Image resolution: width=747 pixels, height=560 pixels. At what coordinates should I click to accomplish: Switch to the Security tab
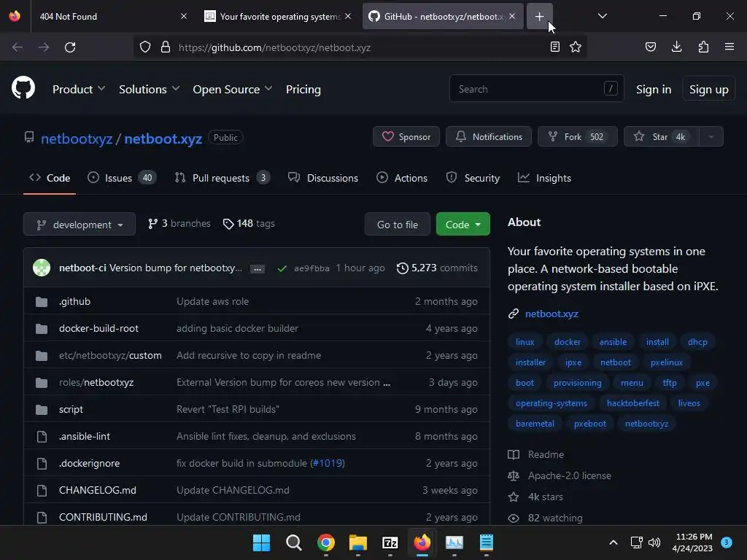(473, 178)
